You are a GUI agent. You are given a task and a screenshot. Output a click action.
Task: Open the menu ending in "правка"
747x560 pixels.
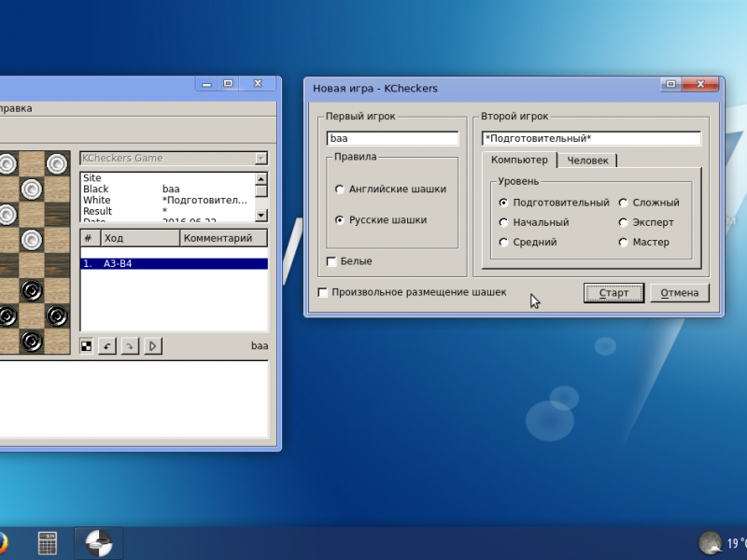coord(16,108)
